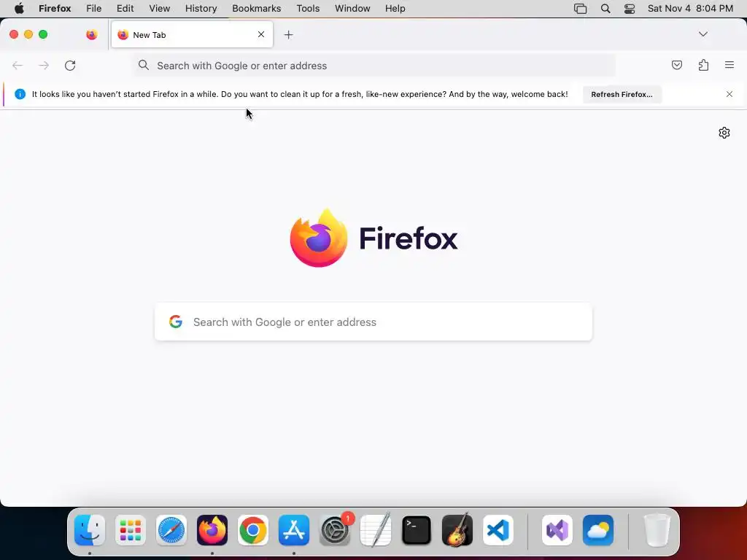Open System Settings from the dock
747x560 pixels.
(335, 530)
